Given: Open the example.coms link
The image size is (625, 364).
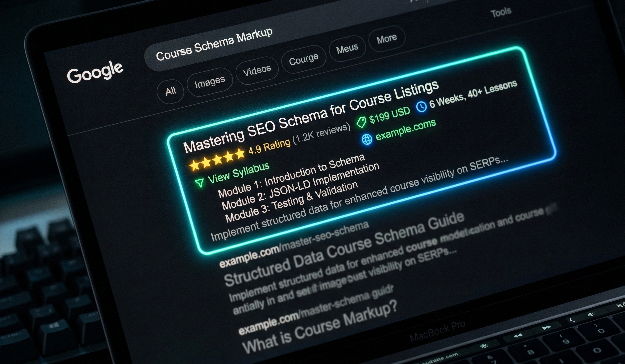Looking at the screenshot, I should tap(406, 129).
